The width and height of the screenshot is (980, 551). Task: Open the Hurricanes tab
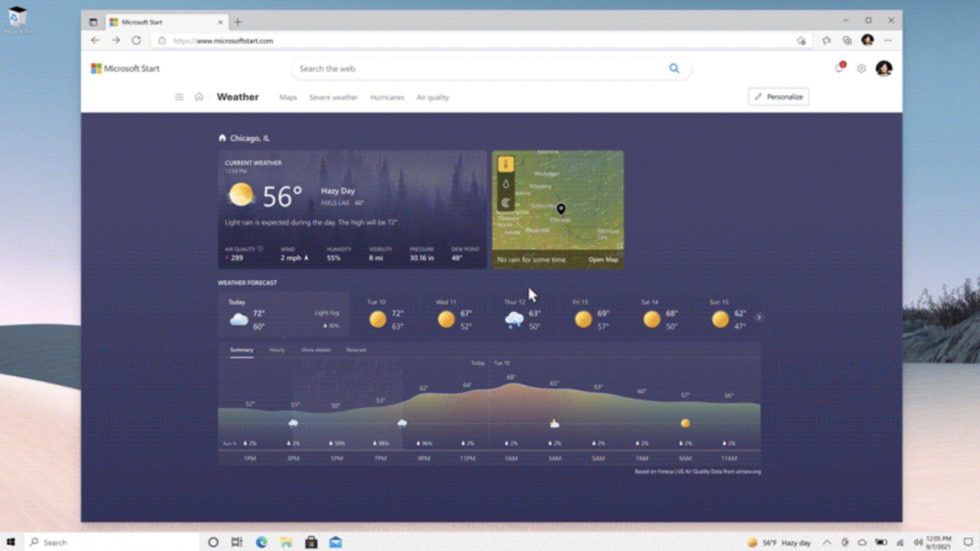[387, 97]
